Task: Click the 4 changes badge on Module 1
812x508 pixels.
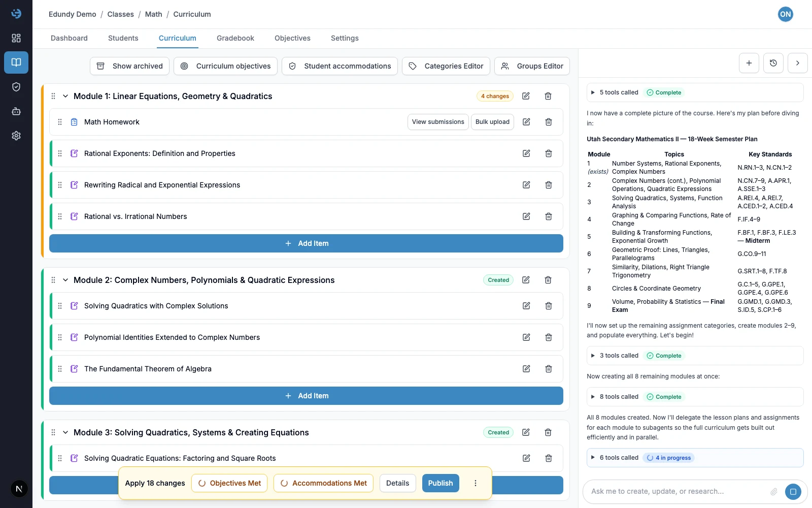Action: coord(495,96)
